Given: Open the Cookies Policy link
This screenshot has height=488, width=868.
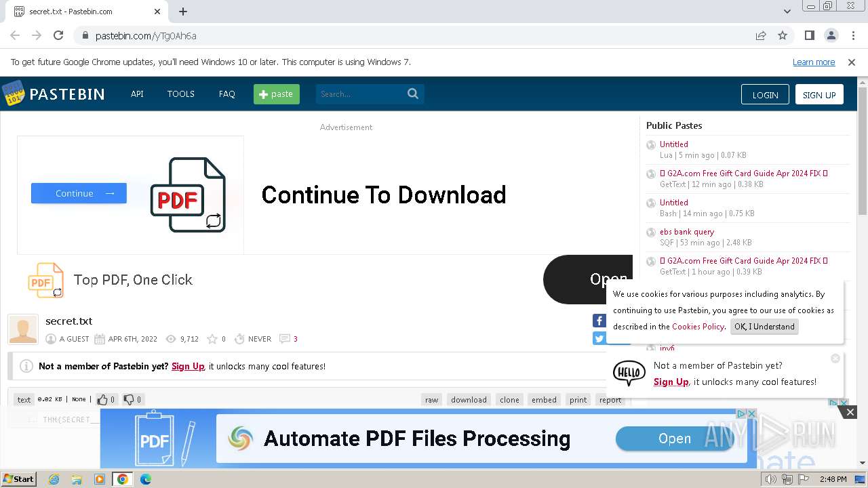Looking at the screenshot, I should (x=698, y=327).
